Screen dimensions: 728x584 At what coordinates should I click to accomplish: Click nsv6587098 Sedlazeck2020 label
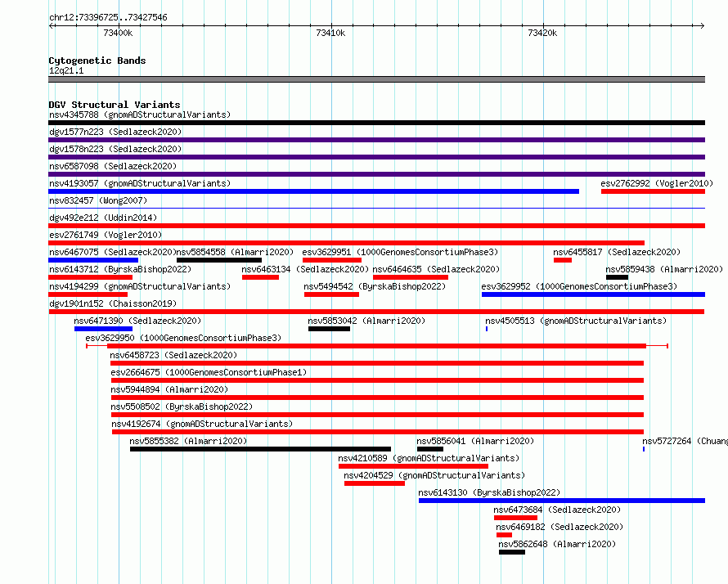pos(113,166)
